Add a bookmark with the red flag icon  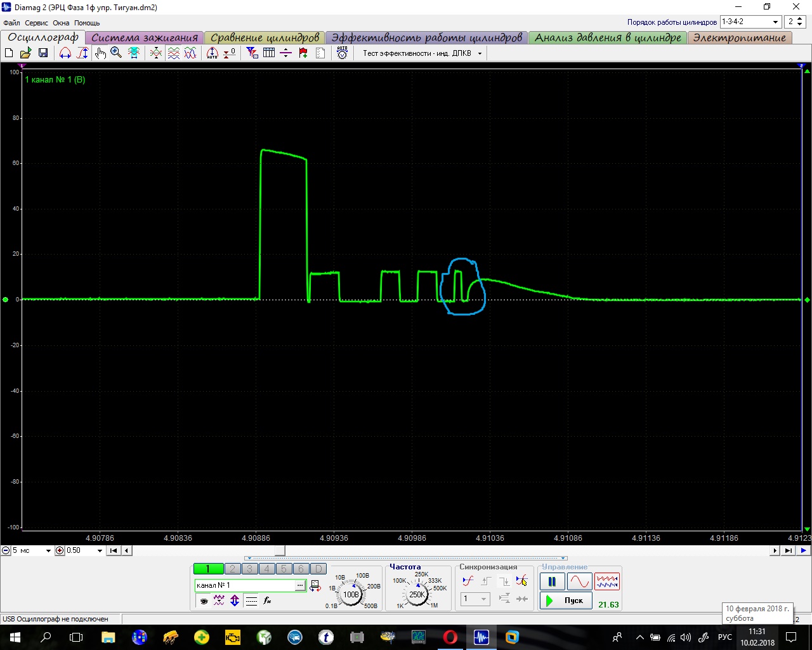[x=303, y=53]
